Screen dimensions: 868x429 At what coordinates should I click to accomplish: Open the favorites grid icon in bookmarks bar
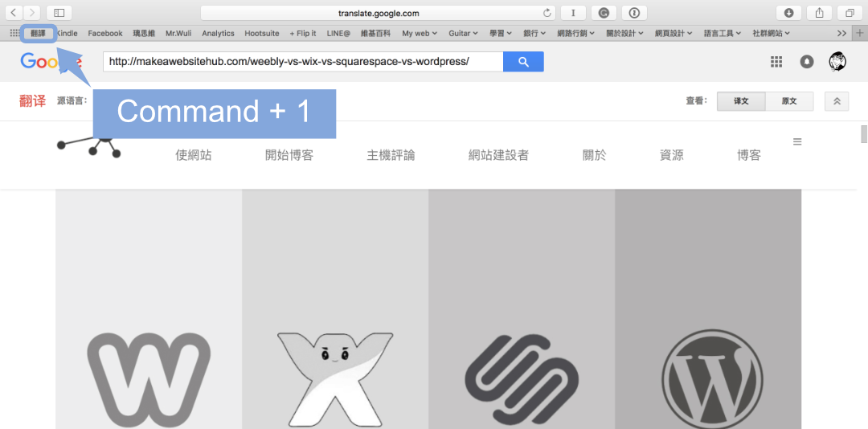(x=15, y=33)
